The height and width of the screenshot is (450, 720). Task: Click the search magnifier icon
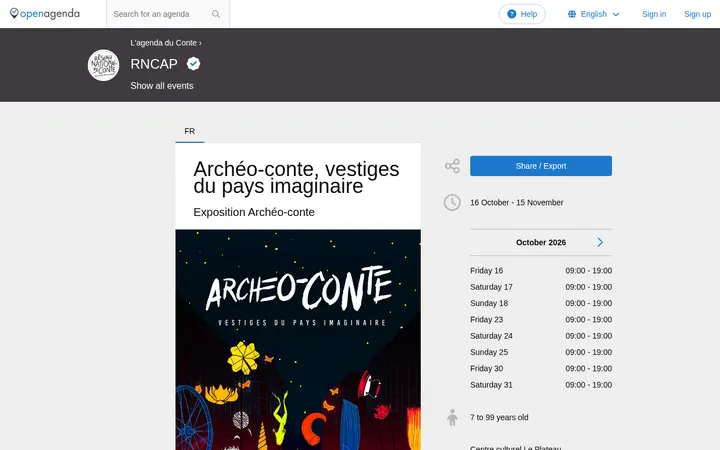pyautogui.click(x=216, y=14)
